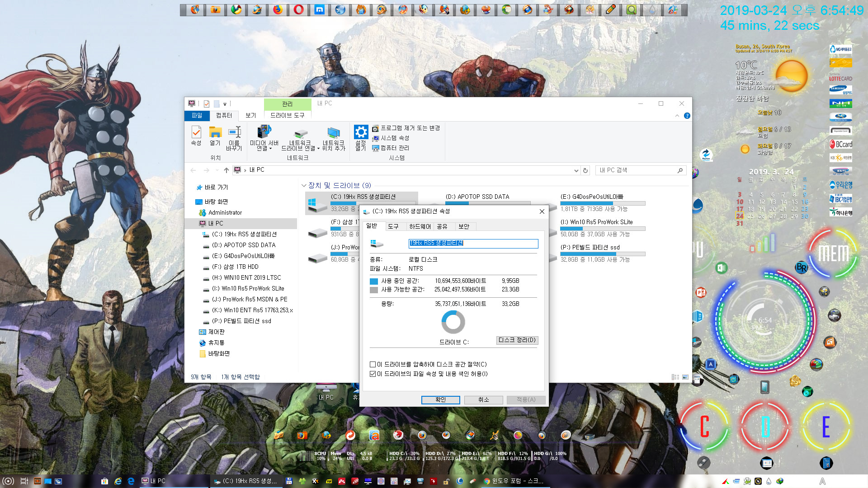Viewport: 868px width, 488px height.
Task: Expand address bar history dropdown
Action: click(x=576, y=170)
